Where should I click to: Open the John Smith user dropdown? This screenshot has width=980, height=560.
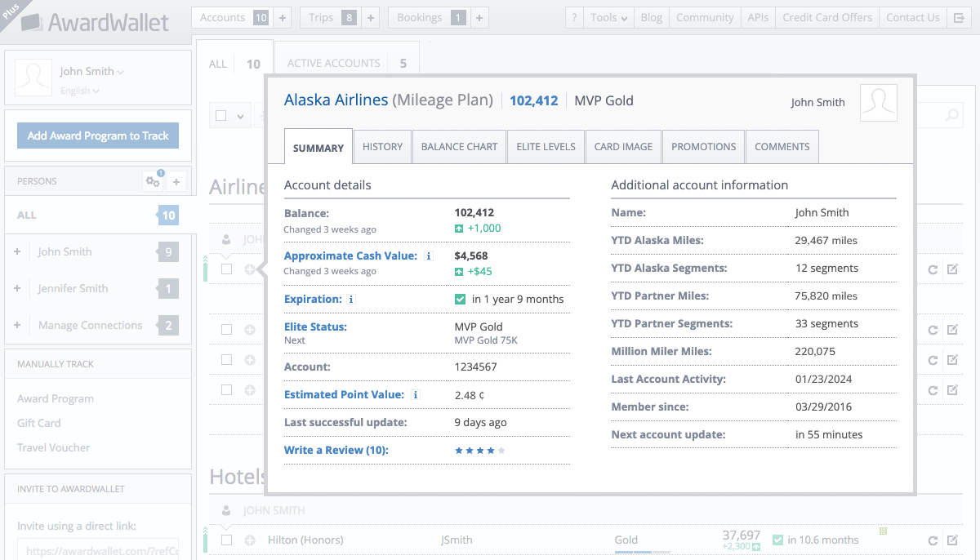tap(91, 71)
